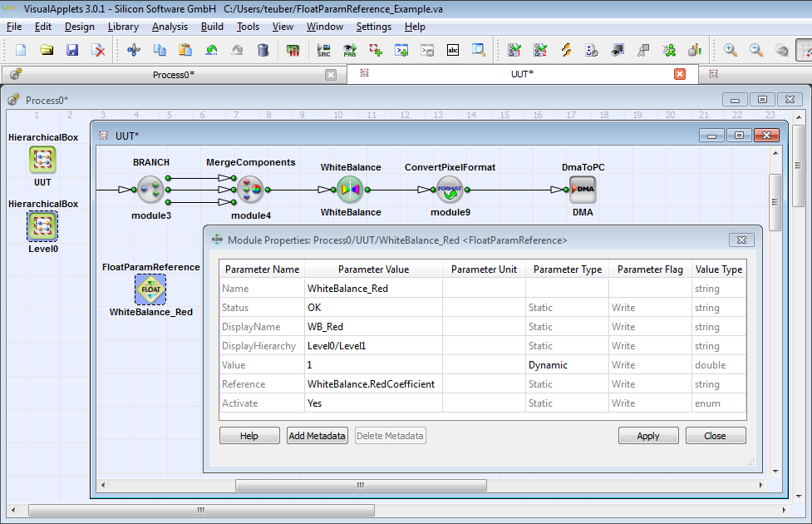812x524 pixels.
Task: Select the FloatParamReference FLOAT module icon
Action: [x=150, y=289]
